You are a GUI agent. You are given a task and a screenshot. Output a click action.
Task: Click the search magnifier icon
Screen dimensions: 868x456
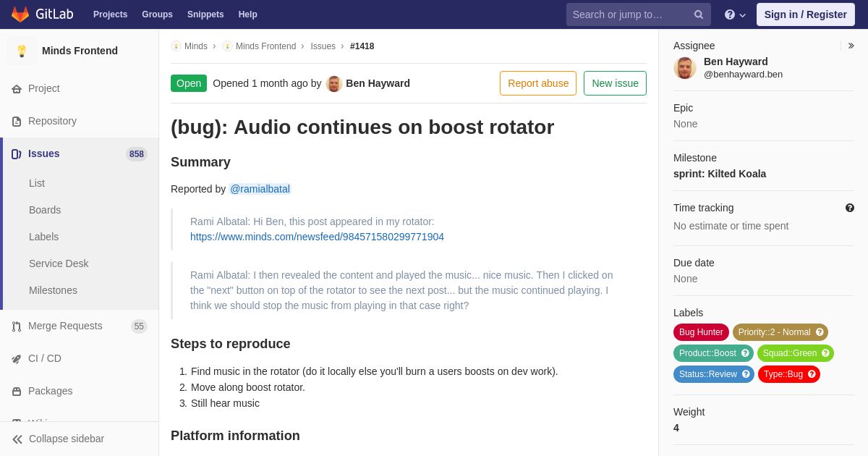(699, 14)
